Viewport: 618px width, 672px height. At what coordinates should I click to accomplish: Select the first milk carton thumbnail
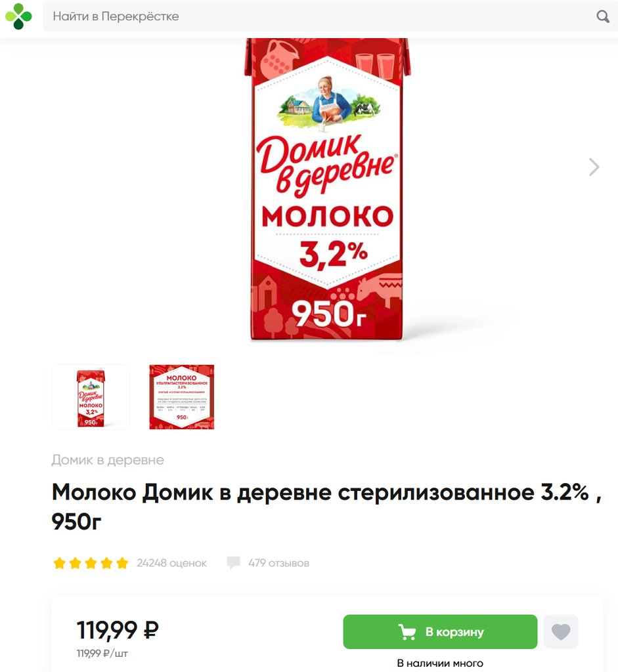pos(91,397)
